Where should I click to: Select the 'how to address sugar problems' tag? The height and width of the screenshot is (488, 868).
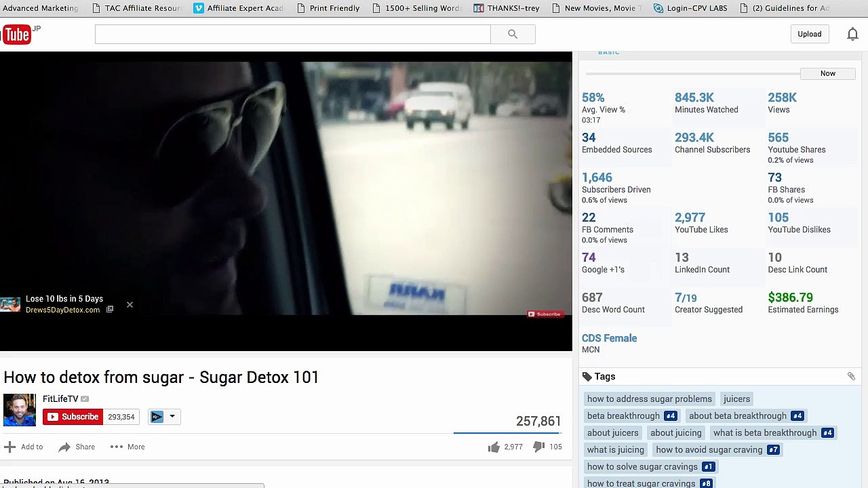(x=650, y=399)
